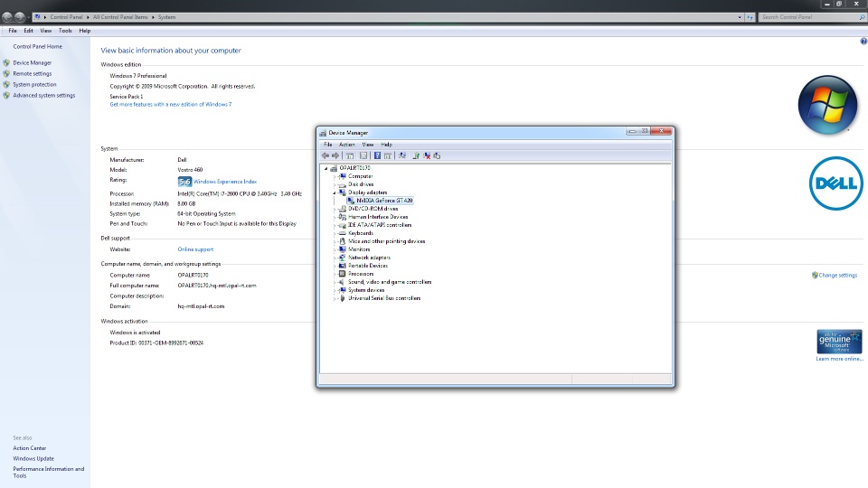
Task: Open the Action menu in Device Manager
Action: click(347, 145)
